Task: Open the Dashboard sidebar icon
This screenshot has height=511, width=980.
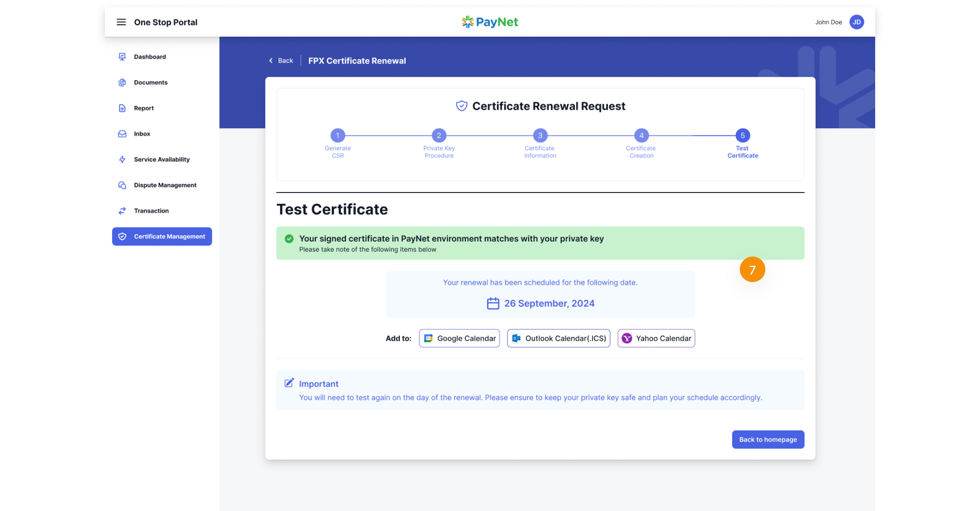Action: (x=122, y=56)
